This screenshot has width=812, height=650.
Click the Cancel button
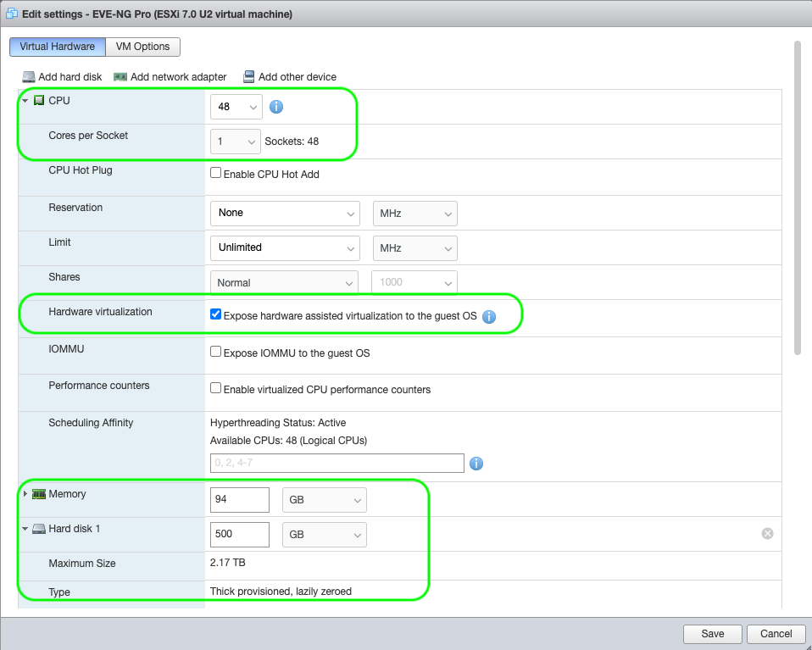(776, 634)
